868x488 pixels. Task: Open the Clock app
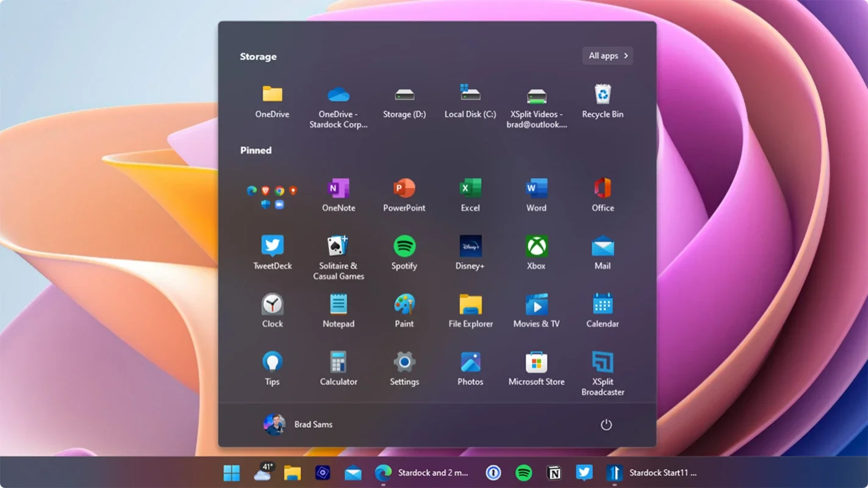pyautogui.click(x=272, y=311)
